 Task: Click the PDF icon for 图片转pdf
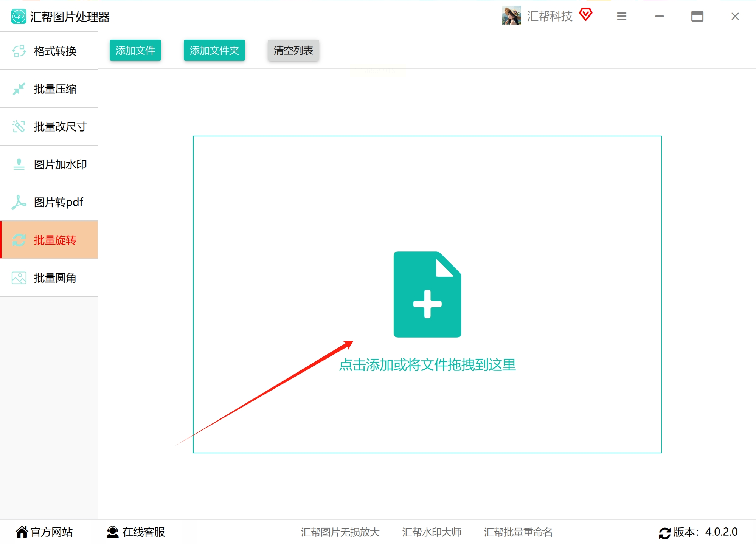(19, 202)
